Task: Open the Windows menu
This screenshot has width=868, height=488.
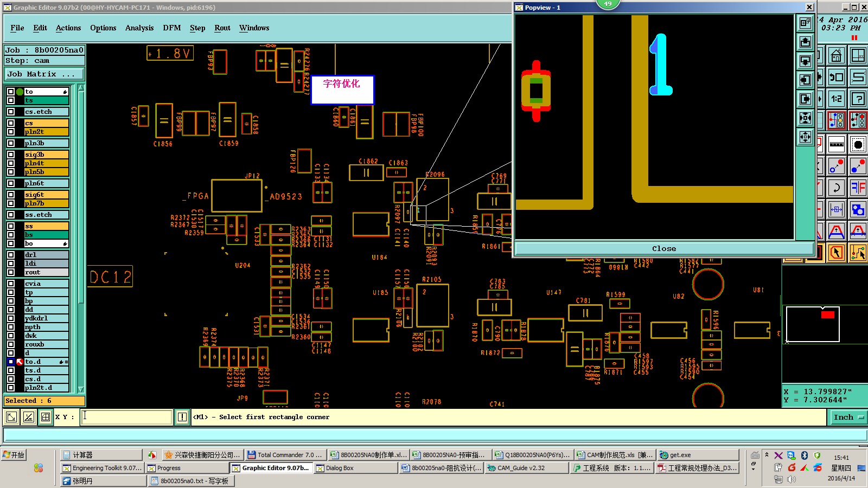Action: [254, 28]
